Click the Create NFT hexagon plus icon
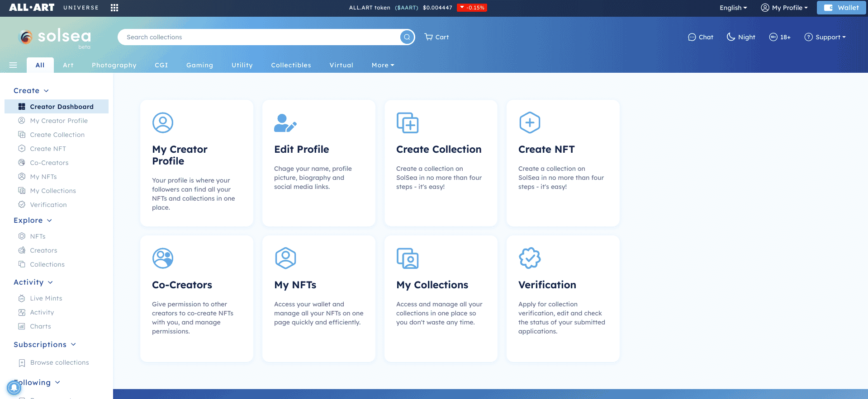868x399 pixels. pos(530,122)
